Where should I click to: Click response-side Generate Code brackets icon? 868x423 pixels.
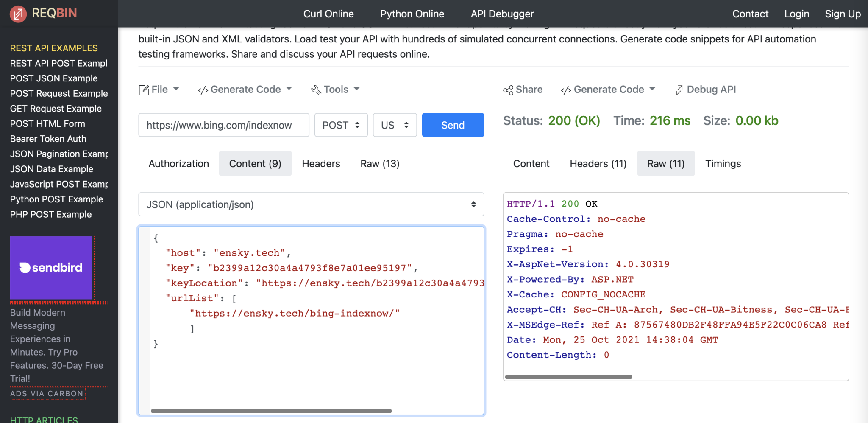565,90
